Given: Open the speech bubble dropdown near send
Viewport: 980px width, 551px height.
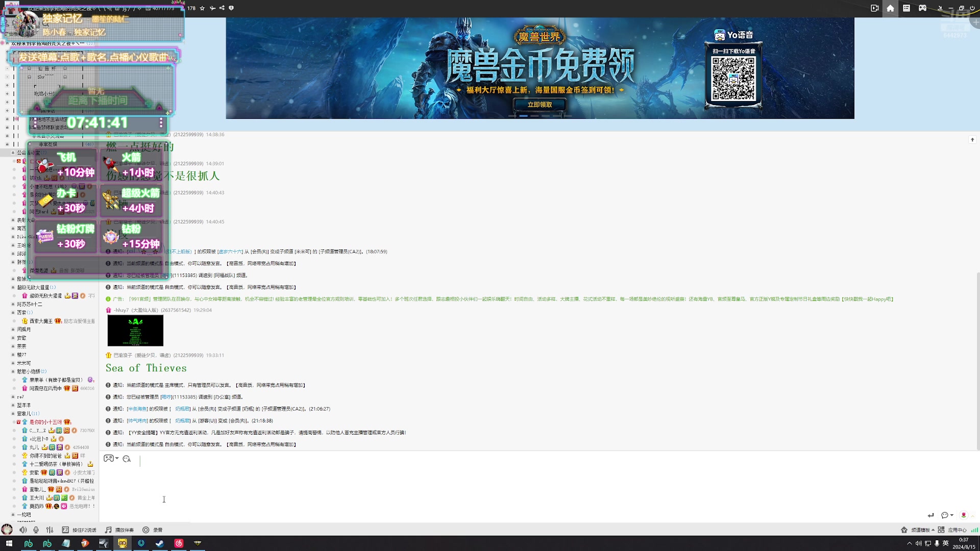Looking at the screenshot, I should point(947,515).
